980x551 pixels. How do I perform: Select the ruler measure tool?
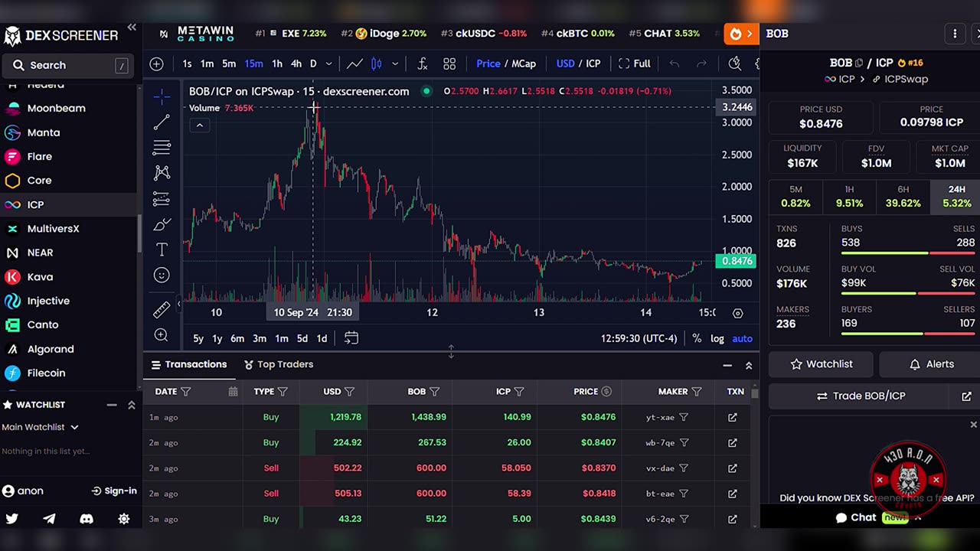point(162,309)
